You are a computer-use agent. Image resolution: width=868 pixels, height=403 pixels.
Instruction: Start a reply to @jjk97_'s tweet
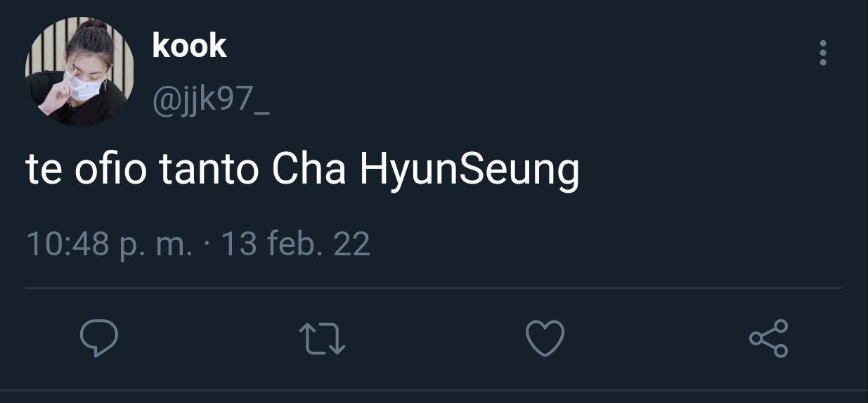[x=99, y=338]
